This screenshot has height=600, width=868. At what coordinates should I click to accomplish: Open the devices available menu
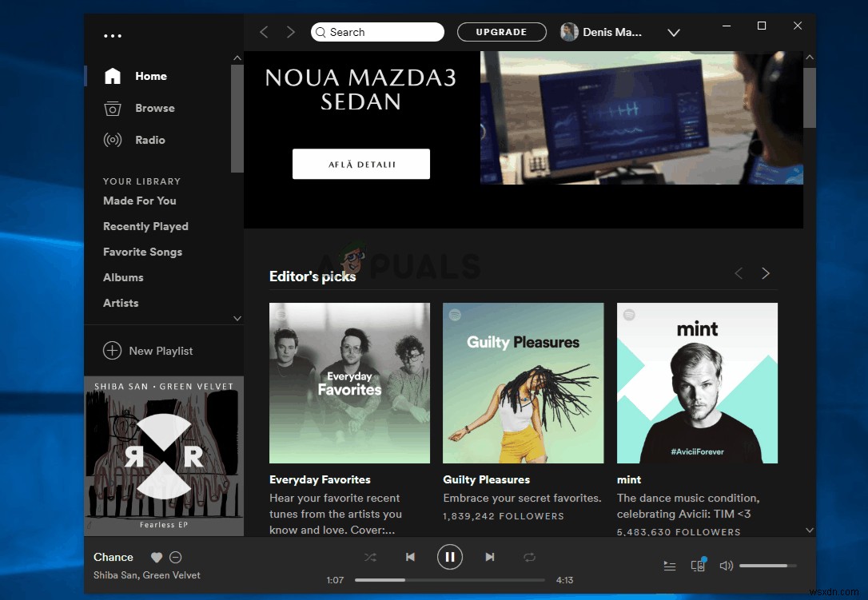click(x=698, y=565)
